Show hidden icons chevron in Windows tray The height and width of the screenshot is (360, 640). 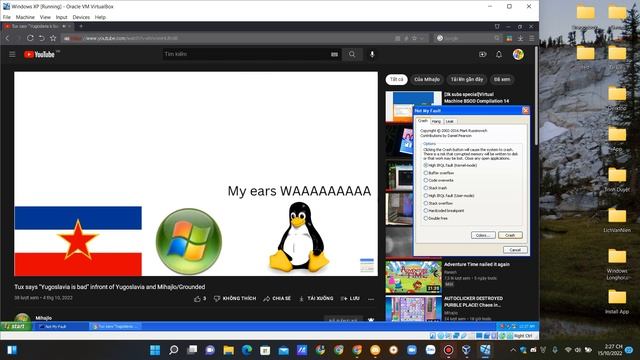point(513,350)
